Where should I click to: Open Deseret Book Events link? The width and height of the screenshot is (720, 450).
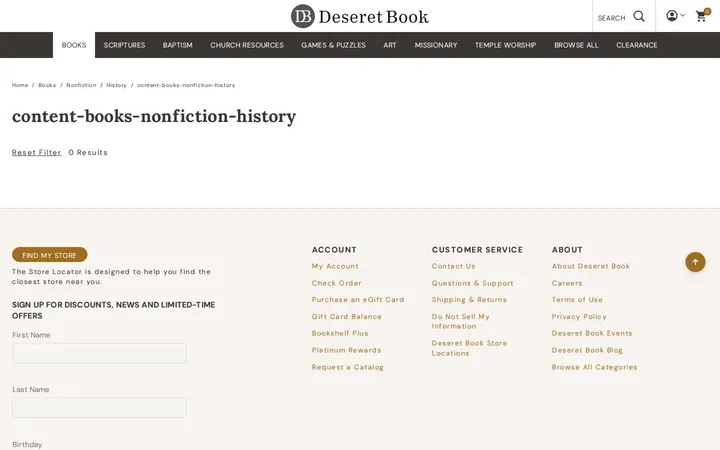pyautogui.click(x=592, y=333)
